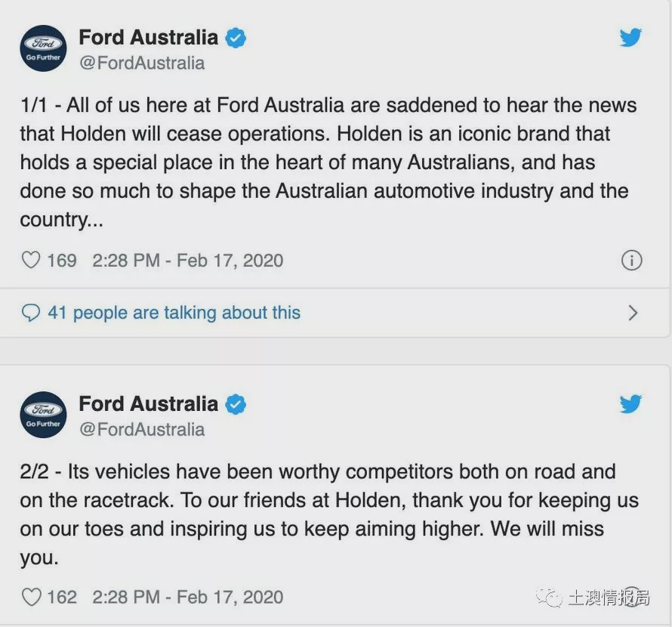Click the Twitter bird icon on first tweet
Viewport: 672px width, 627px height.
click(x=630, y=38)
